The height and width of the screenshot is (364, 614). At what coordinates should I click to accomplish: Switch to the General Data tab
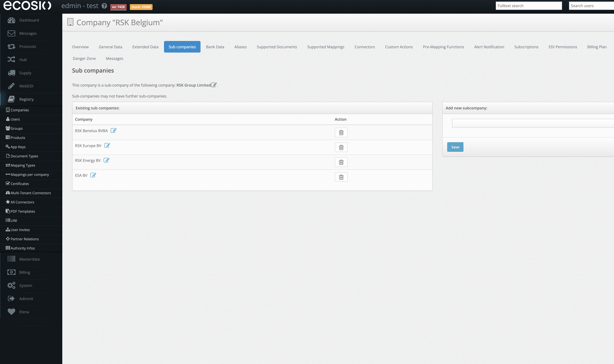pyautogui.click(x=110, y=47)
